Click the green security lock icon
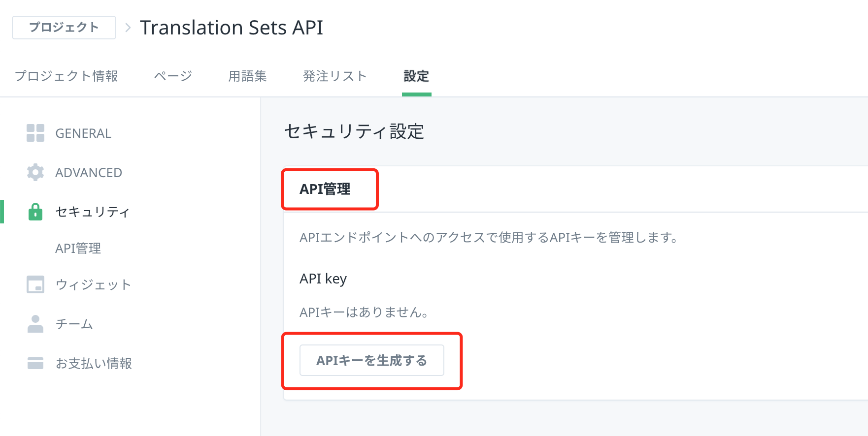The image size is (868, 436). [35, 212]
